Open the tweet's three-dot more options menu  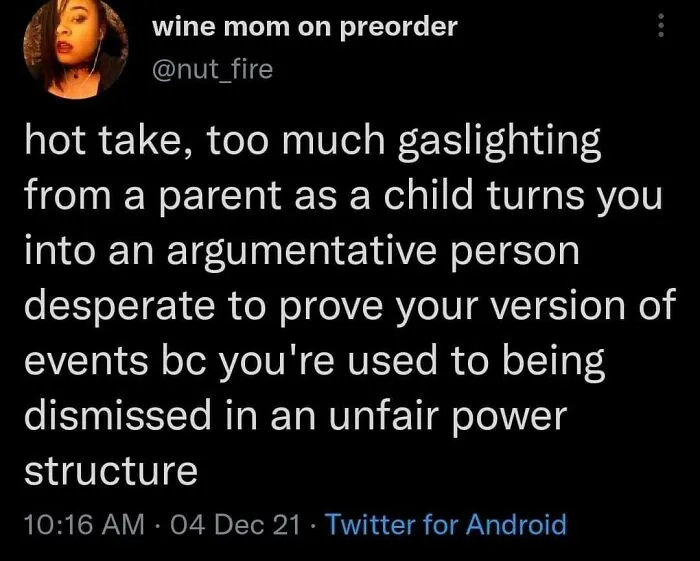tap(661, 25)
